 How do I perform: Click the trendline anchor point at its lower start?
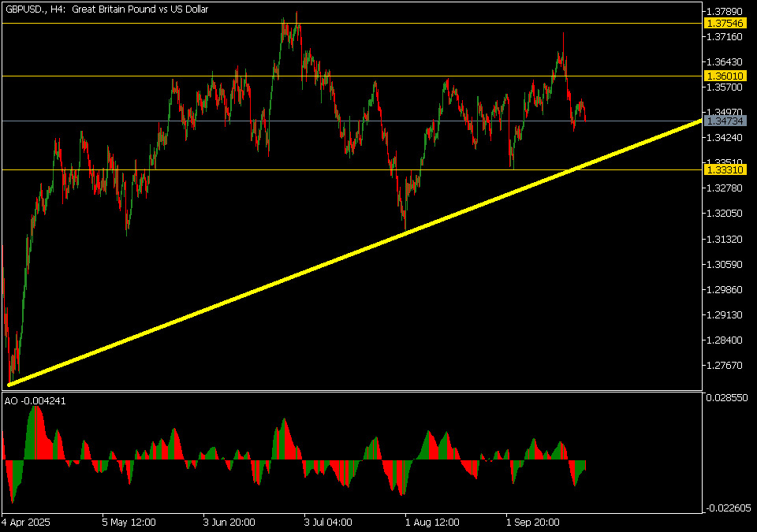click(x=9, y=385)
